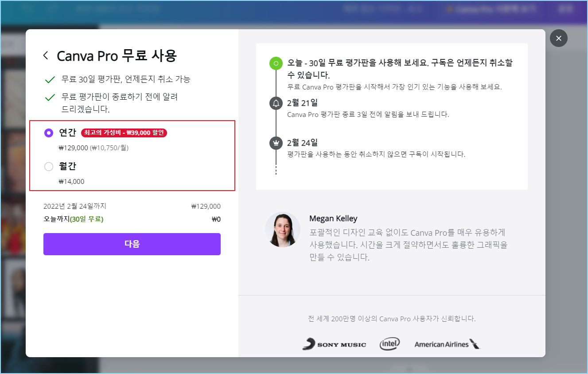Click the Intel logo
The height and width of the screenshot is (374, 588).
[390, 344]
